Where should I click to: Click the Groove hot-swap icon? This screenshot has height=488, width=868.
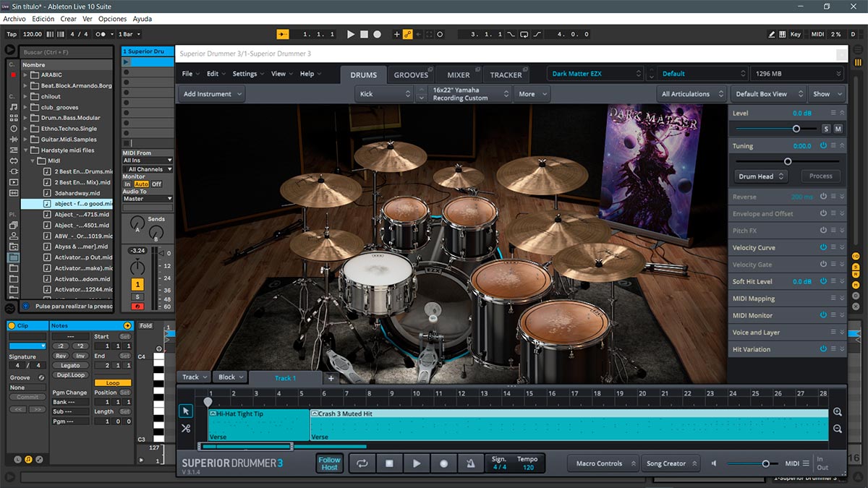41,377
